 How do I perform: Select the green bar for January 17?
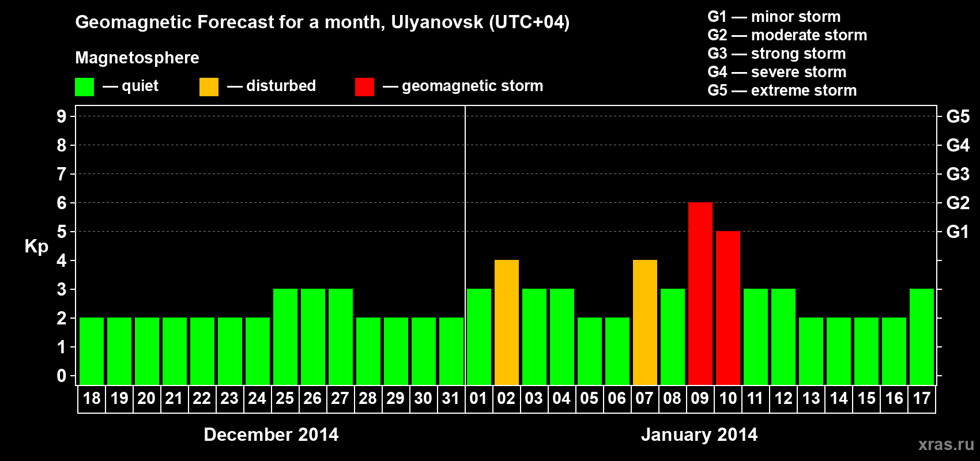pos(921,337)
